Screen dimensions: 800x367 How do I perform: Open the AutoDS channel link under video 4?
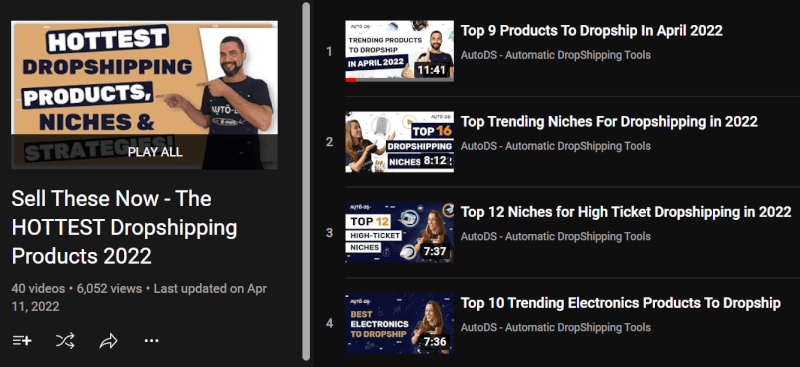tap(556, 327)
